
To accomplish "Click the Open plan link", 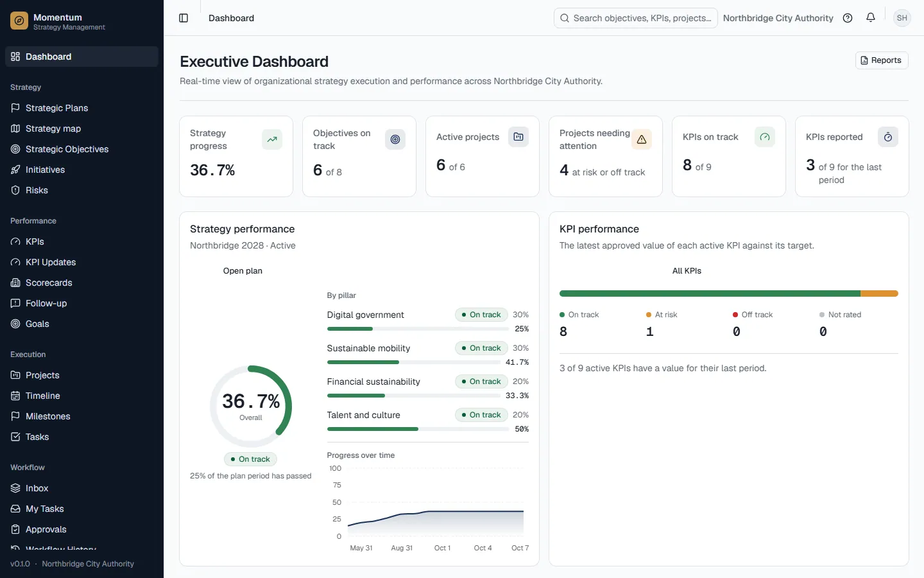I will click(x=243, y=271).
